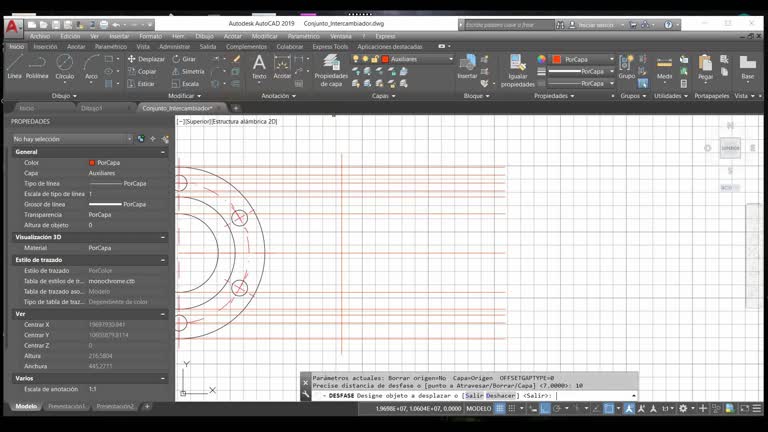Click the red color swatch in Color property row
This screenshot has height=432, width=768.
pos(92,163)
